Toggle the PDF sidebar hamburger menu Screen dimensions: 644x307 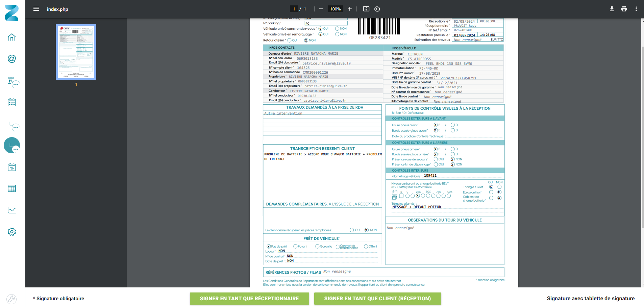click(36, 9)
